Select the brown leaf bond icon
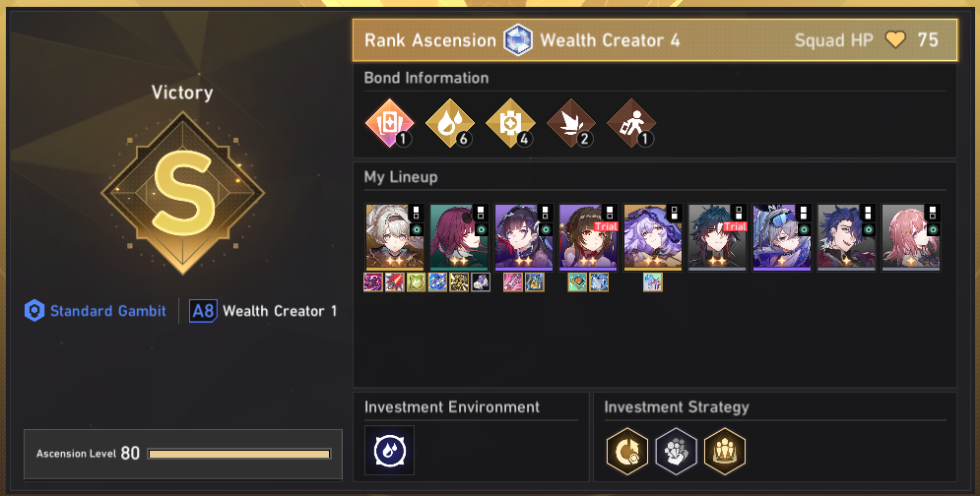The height and width of the screenshot is (496, 980). (570, 123)
